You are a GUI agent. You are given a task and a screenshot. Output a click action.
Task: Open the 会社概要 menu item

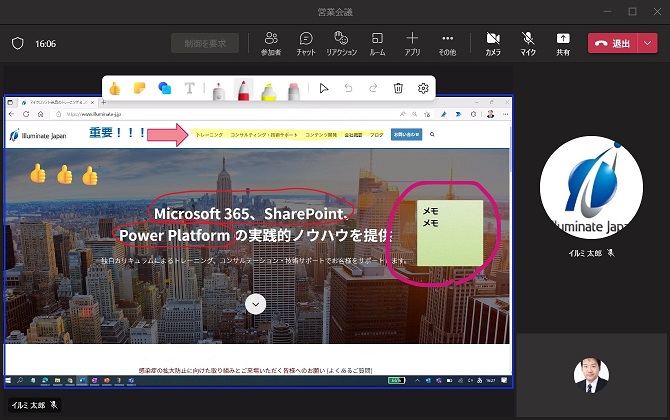point(353,135)
